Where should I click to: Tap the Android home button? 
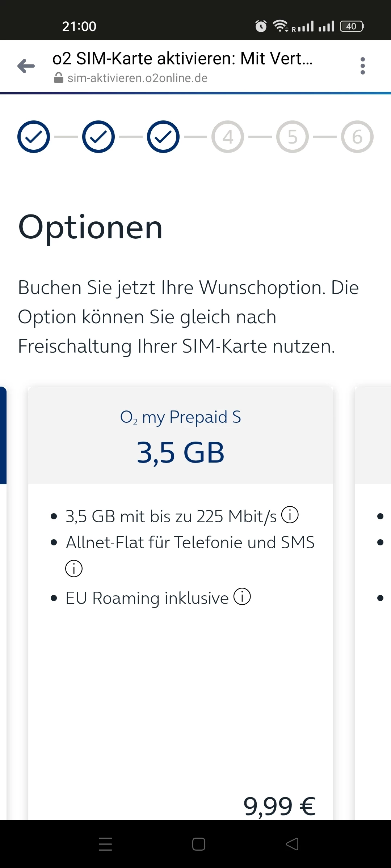click(x=198, y=844)
